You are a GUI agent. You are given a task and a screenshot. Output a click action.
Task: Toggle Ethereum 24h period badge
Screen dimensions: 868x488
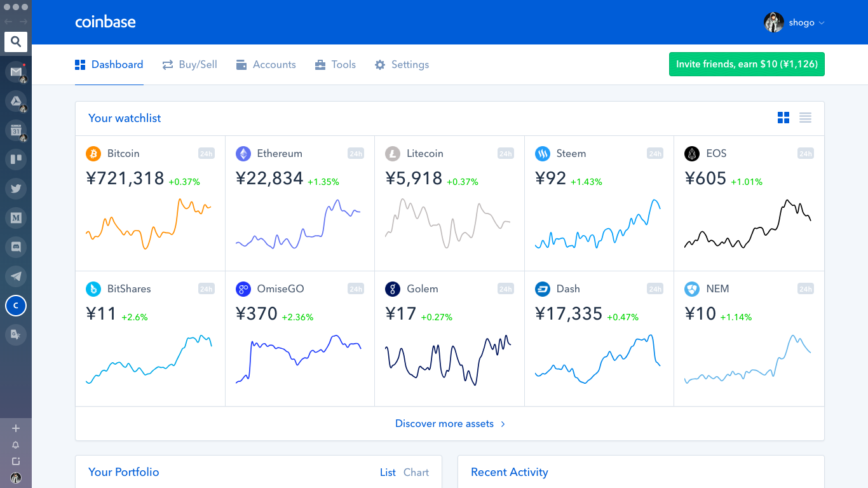(x=356, y=154)
